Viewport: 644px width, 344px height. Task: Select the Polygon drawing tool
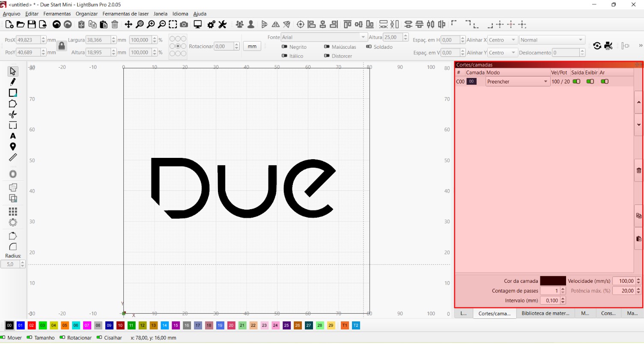[13, 104]
